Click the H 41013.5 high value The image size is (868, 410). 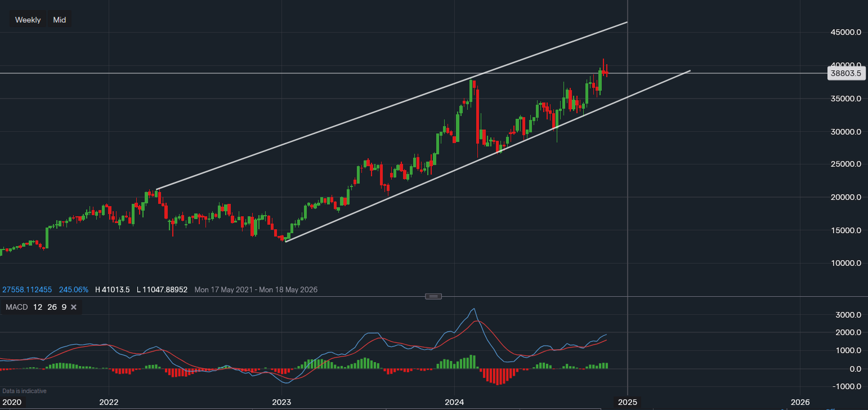(x=113, y=289)
